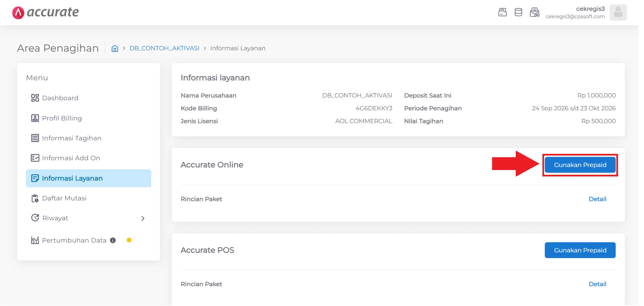Click the open envelope icon in the header
Image resolution: width=644 pixels, height=306 pixels.
click(x=535, y=12)
